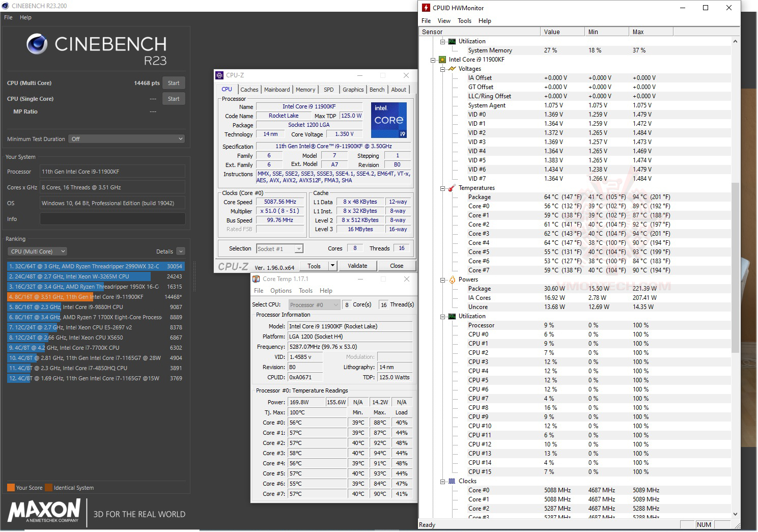Switch to the About tab in CPU-Z

[x=399, y=90]
